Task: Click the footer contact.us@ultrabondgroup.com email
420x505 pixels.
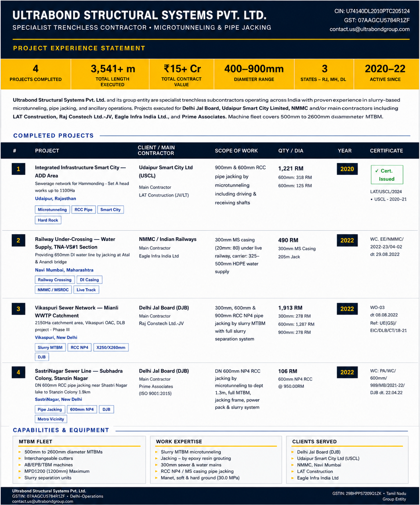Action: tap(43, 501)
